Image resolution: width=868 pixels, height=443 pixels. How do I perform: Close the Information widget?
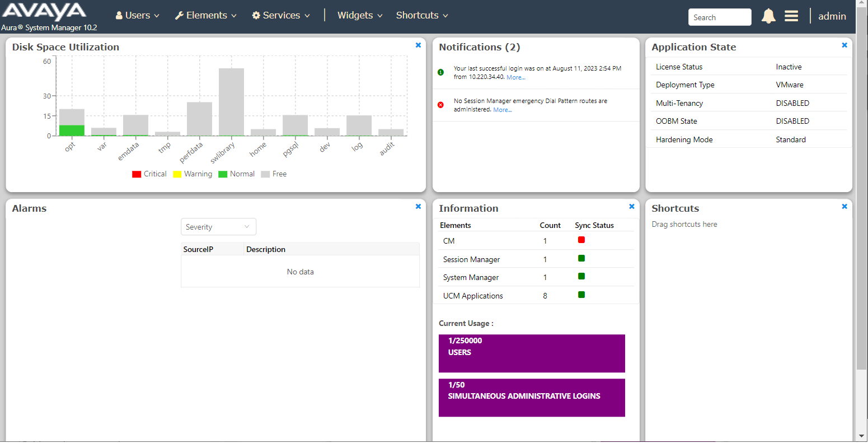tap(632, 207)
